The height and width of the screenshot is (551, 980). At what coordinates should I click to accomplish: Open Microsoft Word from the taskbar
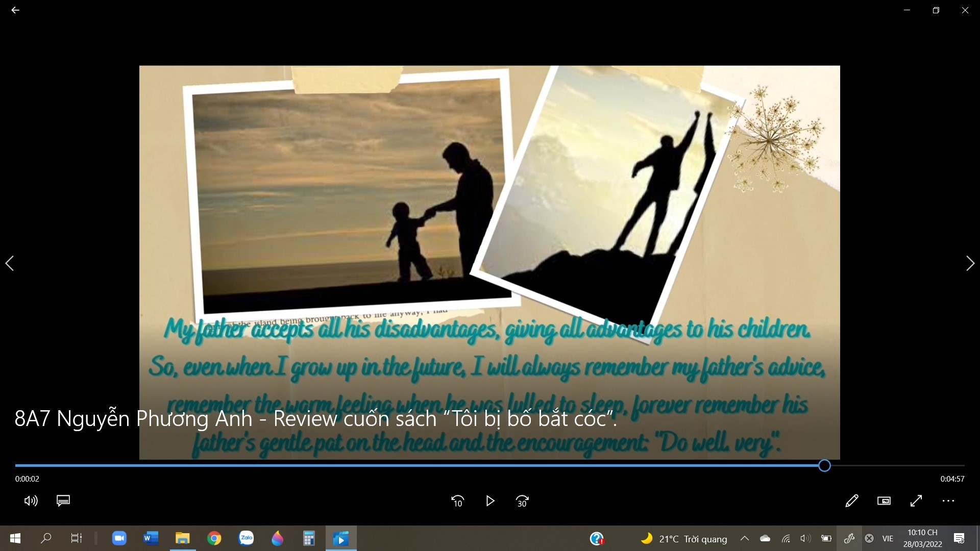click(x=151, y=538)
